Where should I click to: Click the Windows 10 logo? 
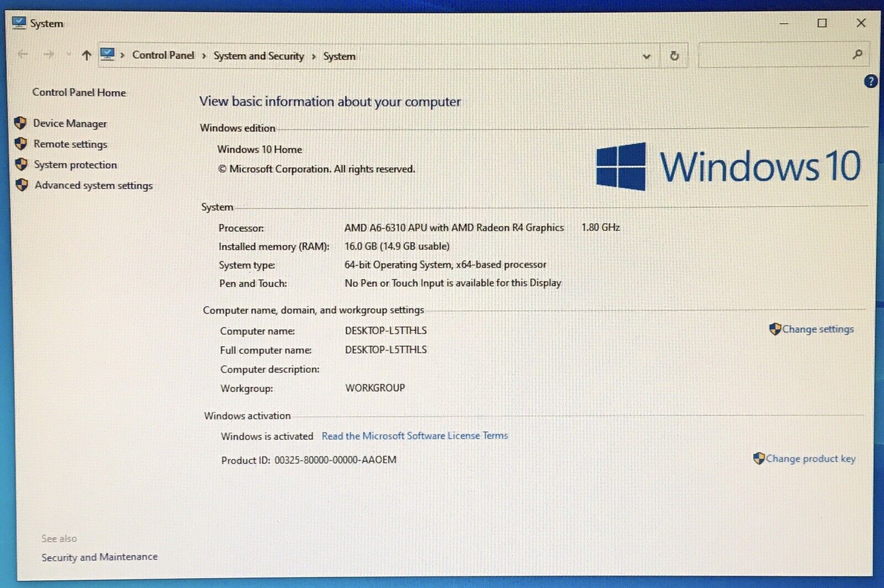(728, 166)
